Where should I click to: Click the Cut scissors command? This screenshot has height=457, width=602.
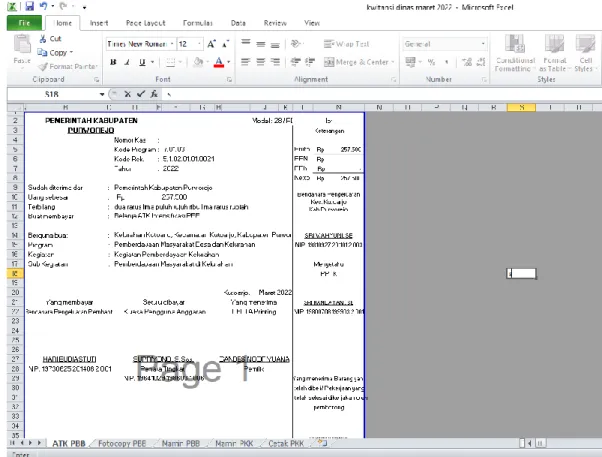click(50, 39)
